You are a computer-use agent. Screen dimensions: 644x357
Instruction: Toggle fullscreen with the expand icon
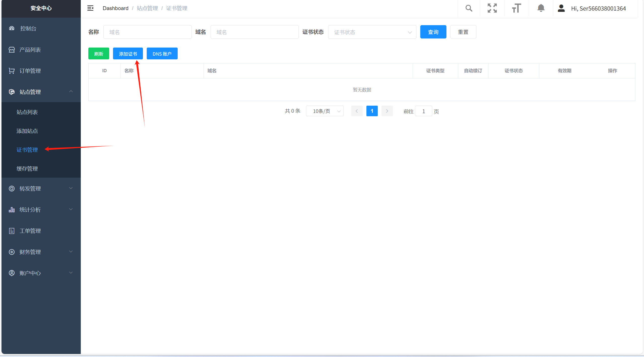coord(492,8)
